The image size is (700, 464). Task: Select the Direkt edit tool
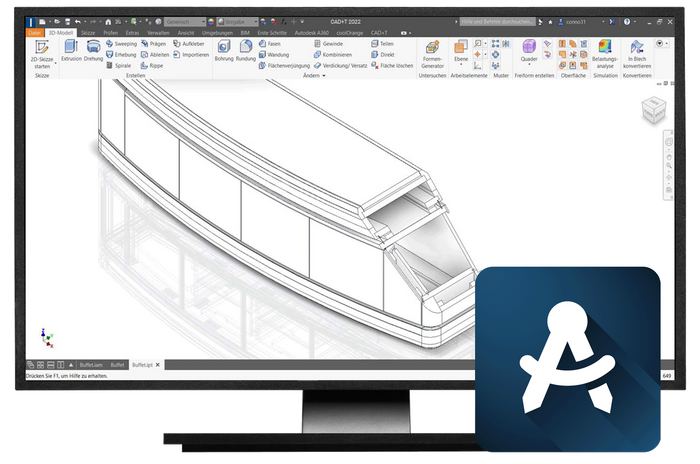click(383, 54)
